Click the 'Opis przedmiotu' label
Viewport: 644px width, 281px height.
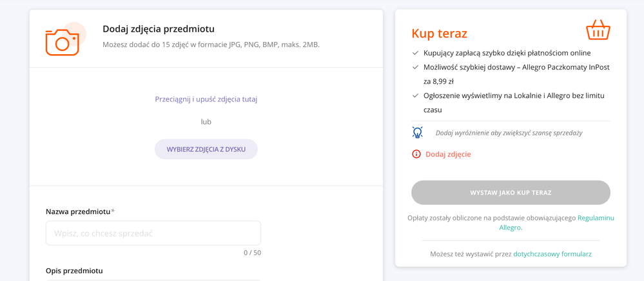coord(74,271)
